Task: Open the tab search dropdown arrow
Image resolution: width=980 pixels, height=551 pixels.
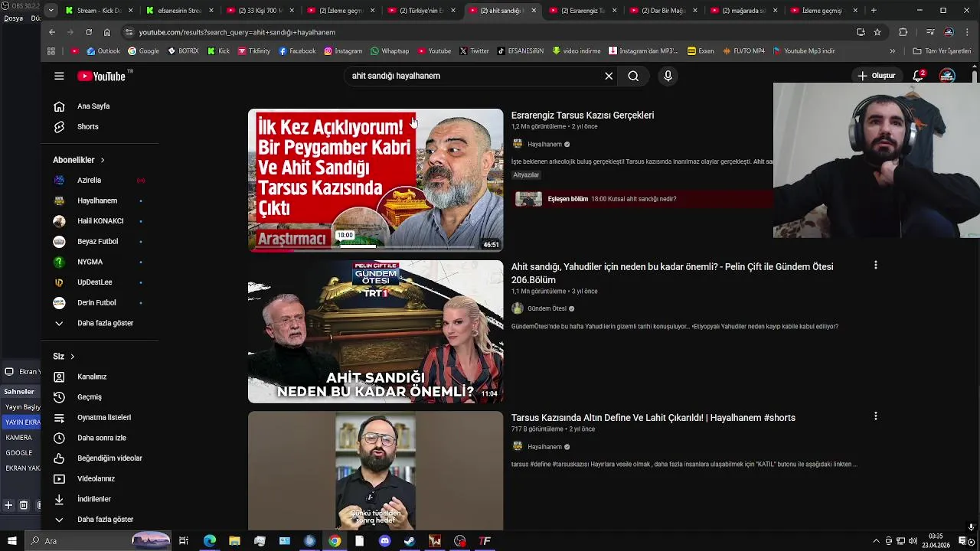Action: click(x=51, y=11)
